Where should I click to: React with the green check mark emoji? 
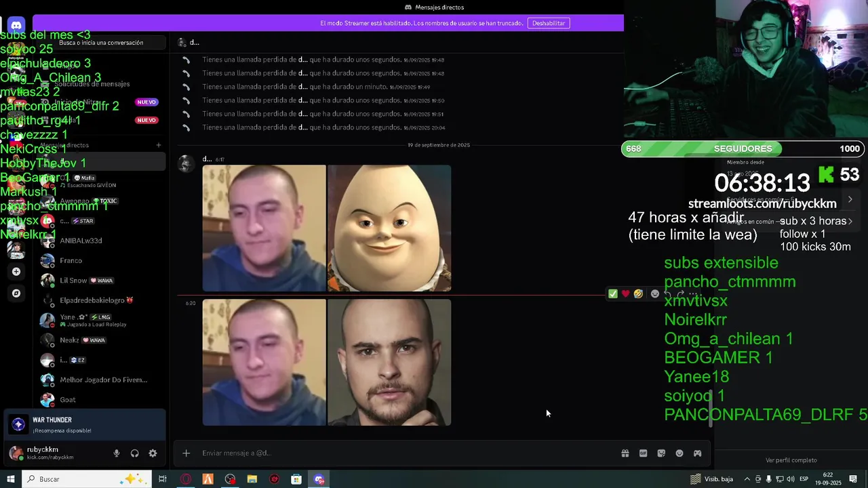[613, 293]
